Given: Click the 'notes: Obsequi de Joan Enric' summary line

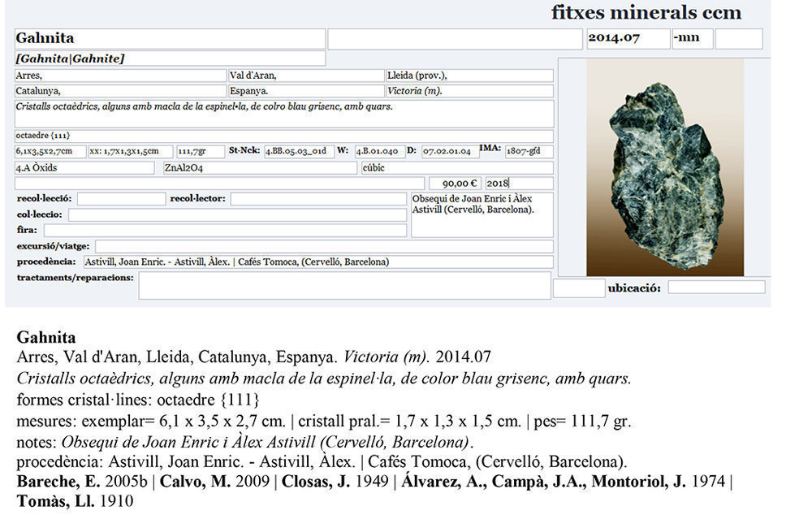Looking at the screenshot, I should point(245,442).
